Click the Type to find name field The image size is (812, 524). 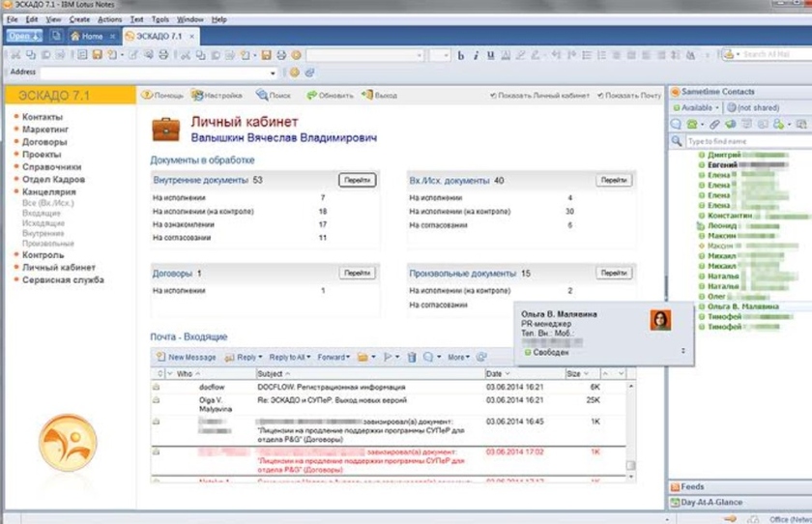[x=744, y=141]
